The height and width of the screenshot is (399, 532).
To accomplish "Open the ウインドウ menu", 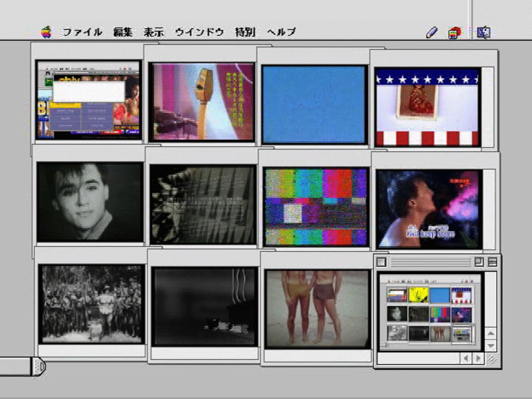I will click(199, 32).
